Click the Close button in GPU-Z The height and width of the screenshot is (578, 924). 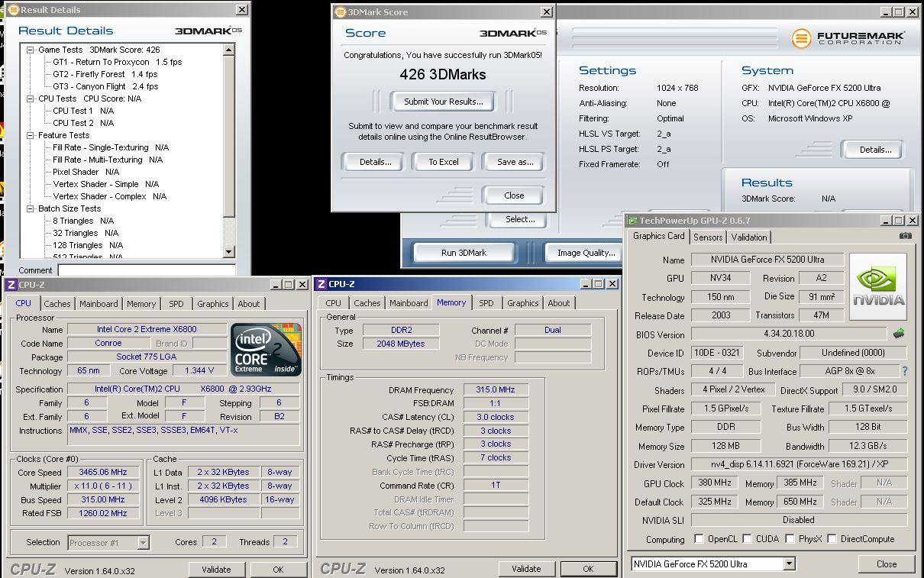coord(887,564)
